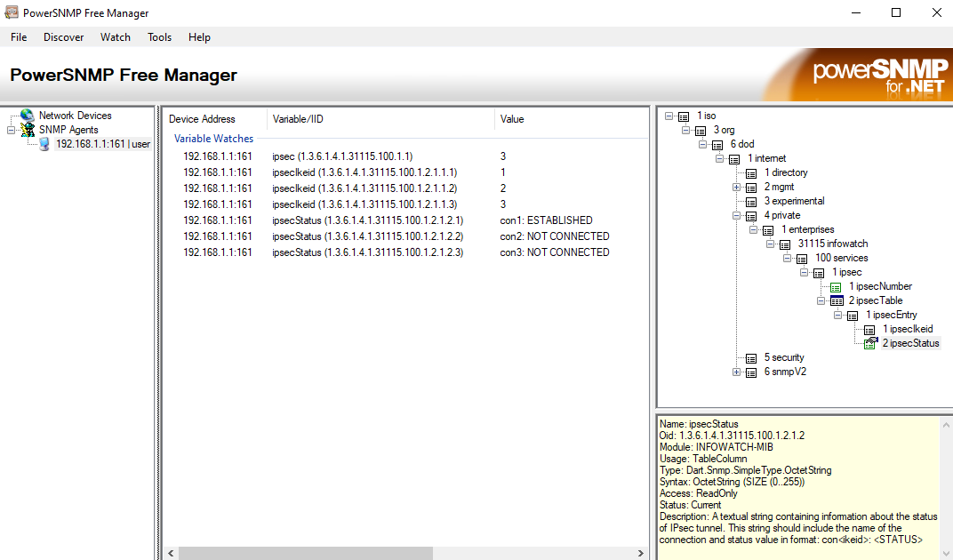
Task: Click the org node icon
Action: click(701, 131)
